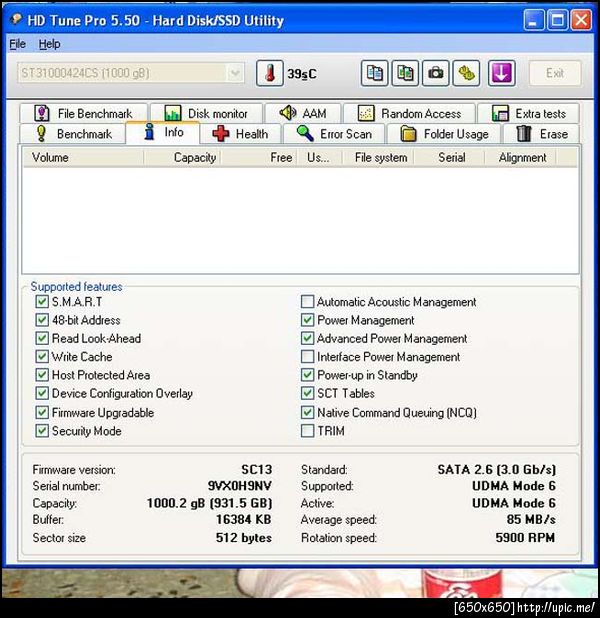Viewport: 600px width, 618px height.
Task: Toggle Interface Power Management checkbox
Action: click(x=307, y=356)
